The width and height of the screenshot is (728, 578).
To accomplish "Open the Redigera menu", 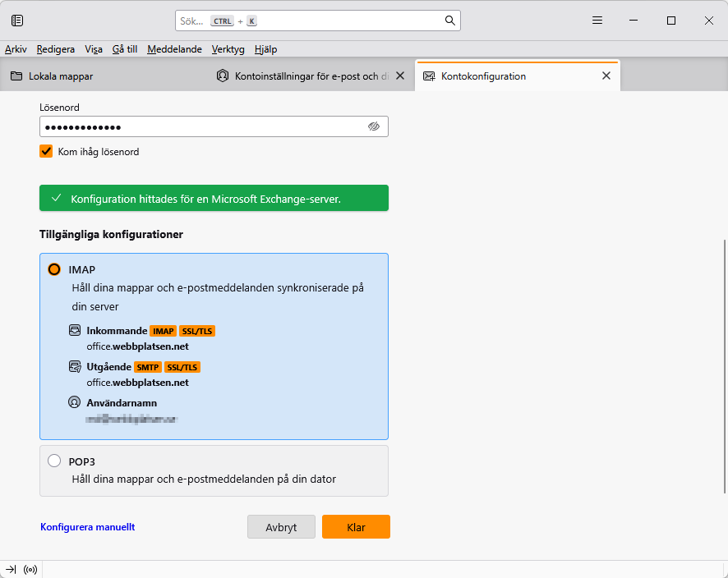I will tap(56, 49).
